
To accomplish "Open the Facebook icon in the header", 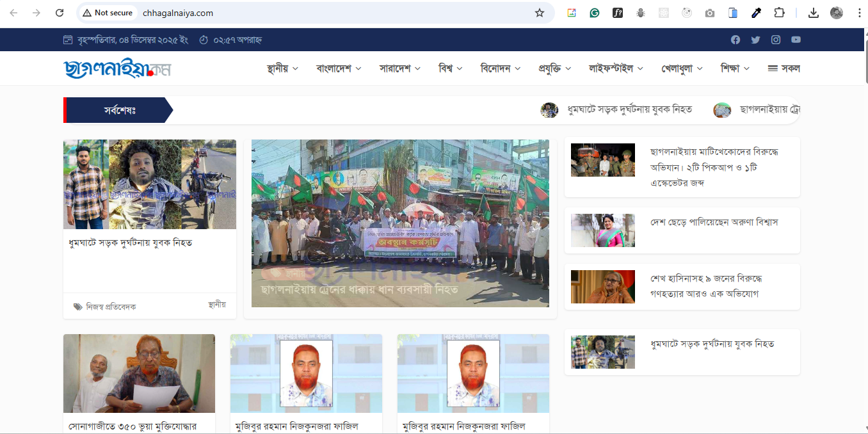I will click(x=735, y=39).
